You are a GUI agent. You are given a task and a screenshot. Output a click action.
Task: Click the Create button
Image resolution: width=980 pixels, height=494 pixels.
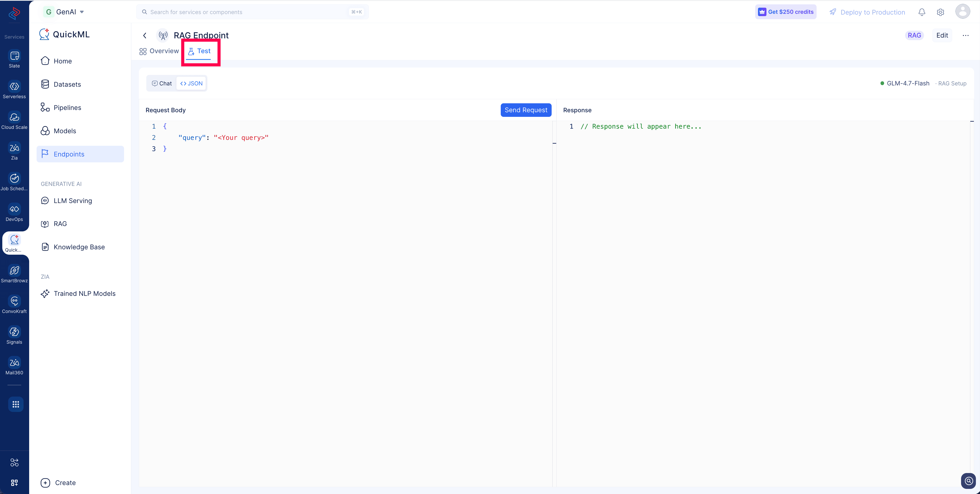point(58,482)
